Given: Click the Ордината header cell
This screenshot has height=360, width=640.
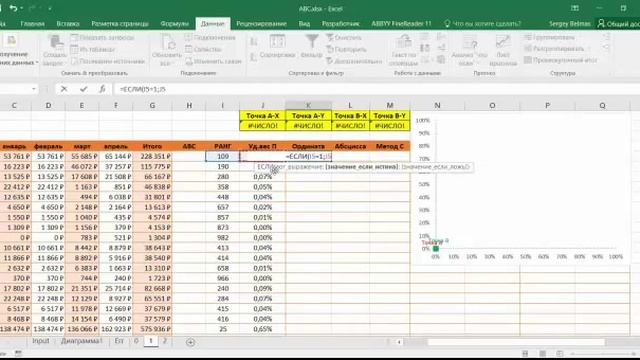Looking at the screenshot, I should [x=308, y=146].
